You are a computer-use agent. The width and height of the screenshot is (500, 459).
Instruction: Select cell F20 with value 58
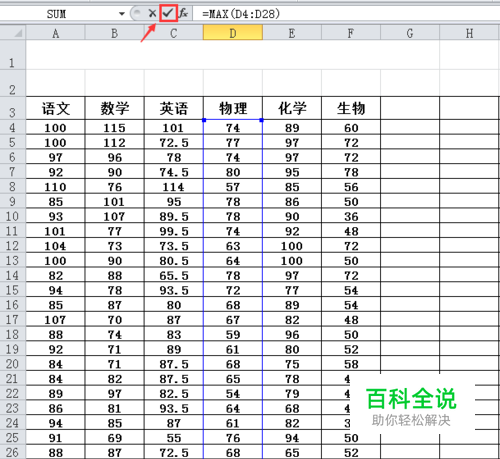pyautogui.click(x=351, y=363)
